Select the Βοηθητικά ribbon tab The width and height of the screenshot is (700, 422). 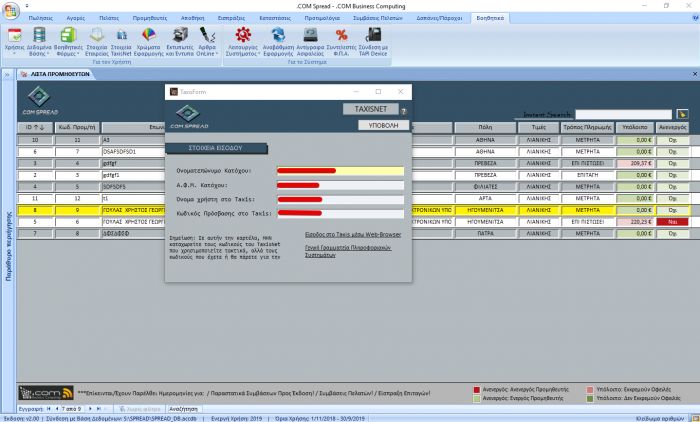click(x=490, y=18)
